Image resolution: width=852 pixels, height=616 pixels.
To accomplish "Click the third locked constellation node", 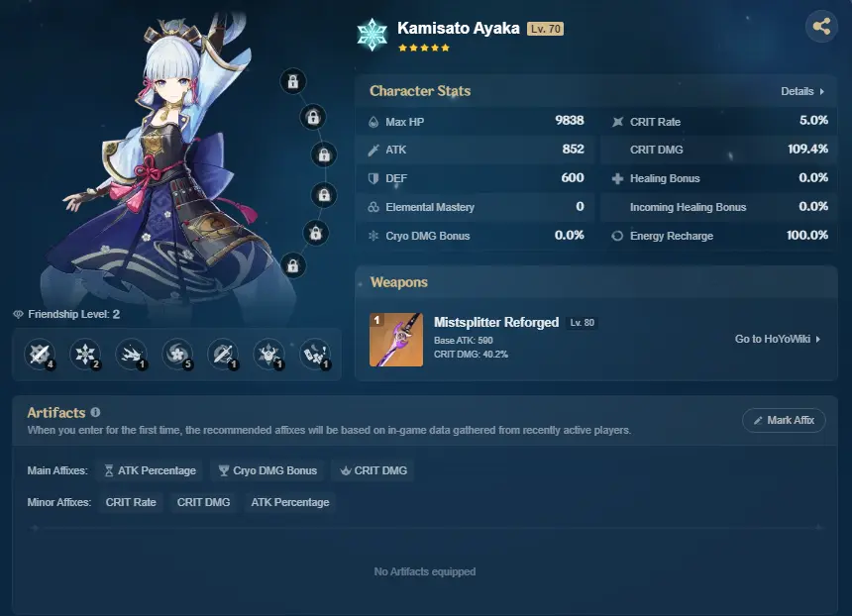I will click(x=324, y=154).
